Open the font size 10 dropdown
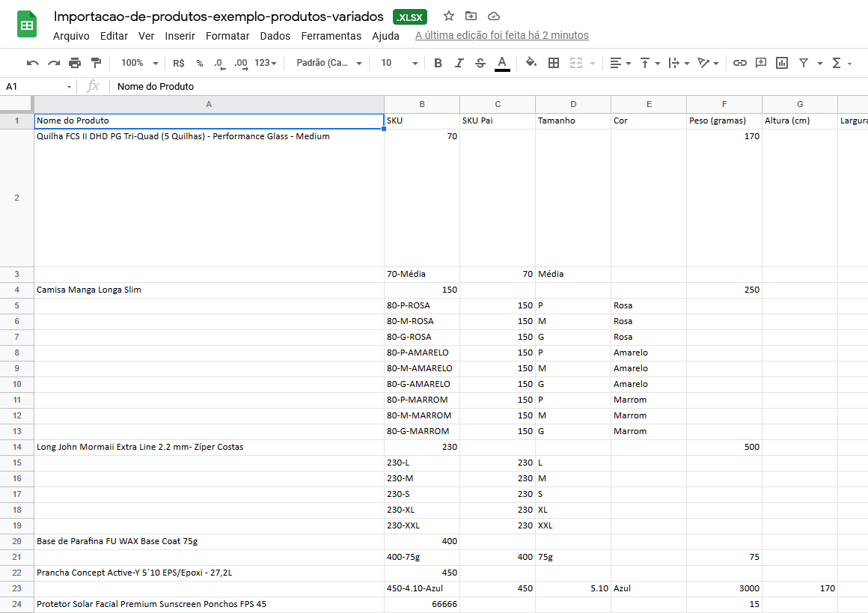Image resolution: width=868 pixels, height=613 pixels. [399, 63]
